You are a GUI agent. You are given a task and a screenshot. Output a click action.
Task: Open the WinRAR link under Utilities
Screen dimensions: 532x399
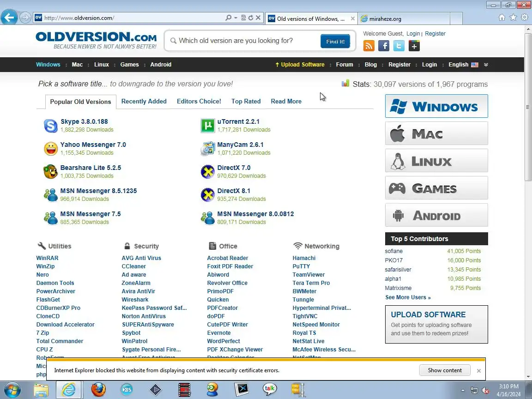click(47, 258)
